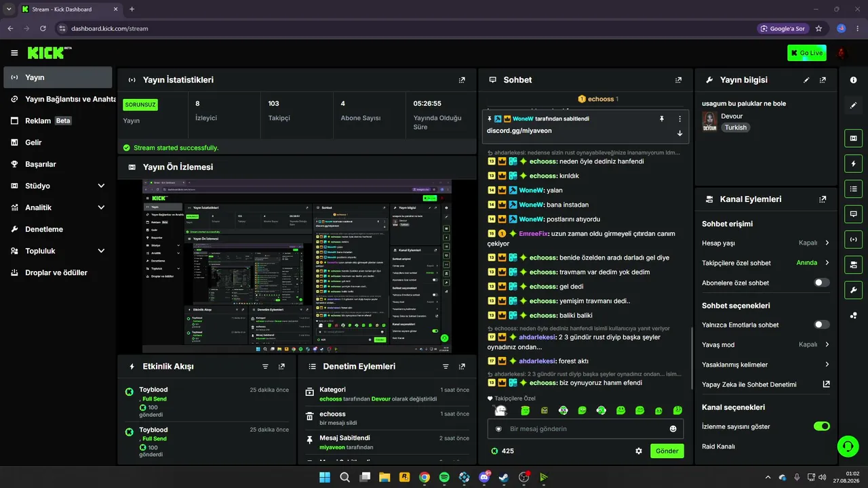Image resolution: width=868 pixels, height=488 pixels.
Task: Pop out the Sohbet chat panel
Action: pyautogui.click(x=678, y=80)
